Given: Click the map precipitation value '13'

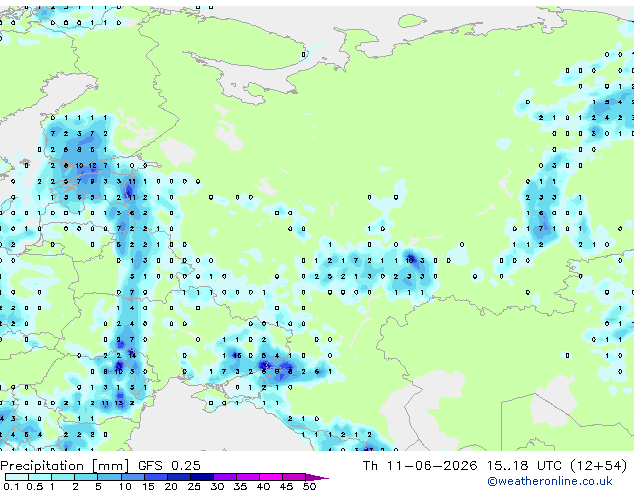Looking at the screenshot, I should tap(118, 403).
